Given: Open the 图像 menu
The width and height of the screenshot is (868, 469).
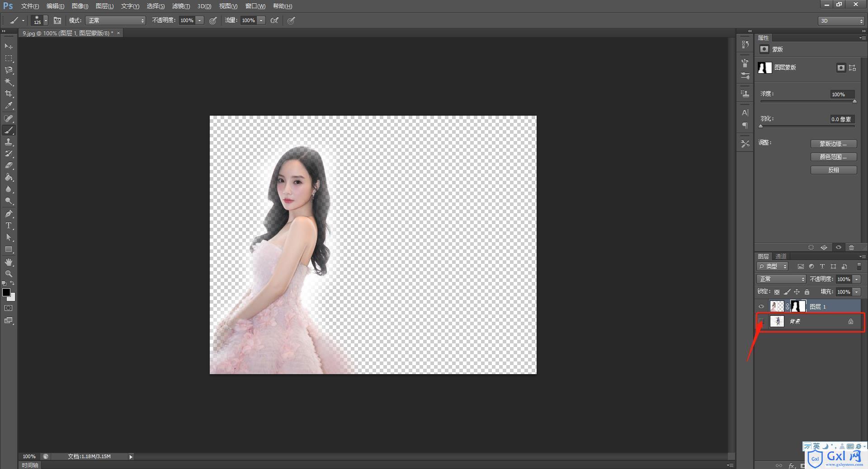Looking at the screenshot, I should tap(80, 6).
